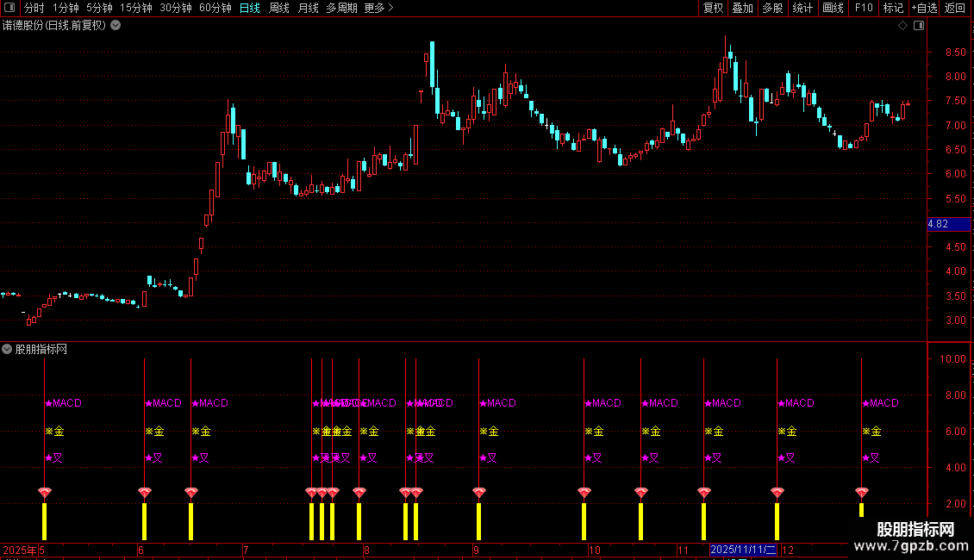Select the 60分钟 period
The height and width of the screenshot is (560, 974).
tap(215, 8)
